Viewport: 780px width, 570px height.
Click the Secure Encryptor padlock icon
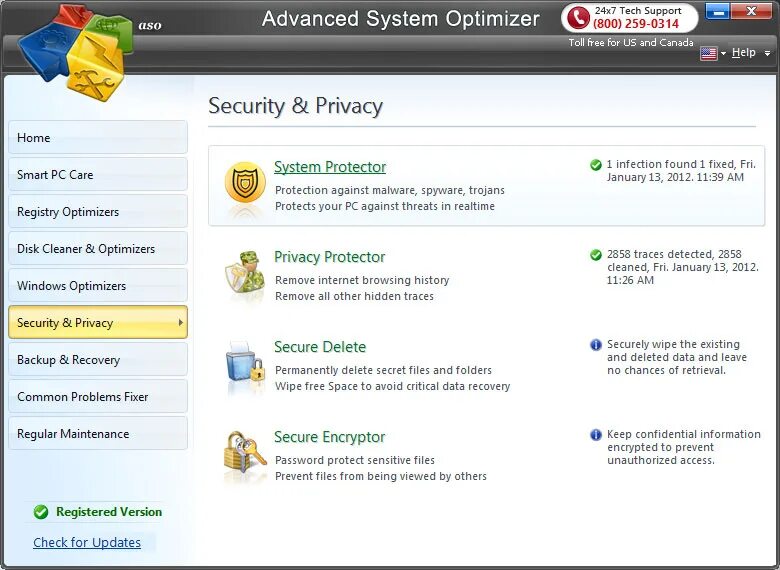245,452
